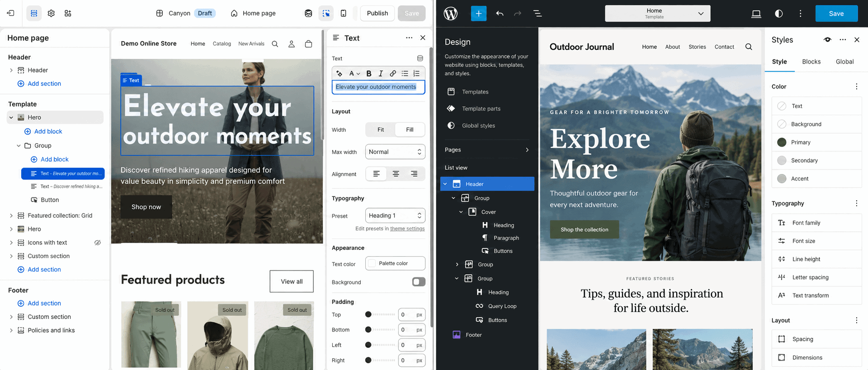The image size is (868, 370).
Task: Expand the Featured collection: Grid section
Action: 11,215
